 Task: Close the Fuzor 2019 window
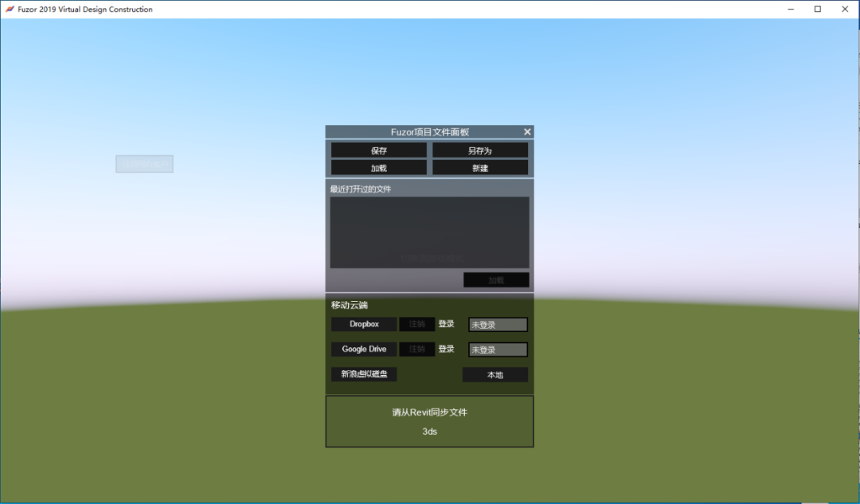click(845, 10)
